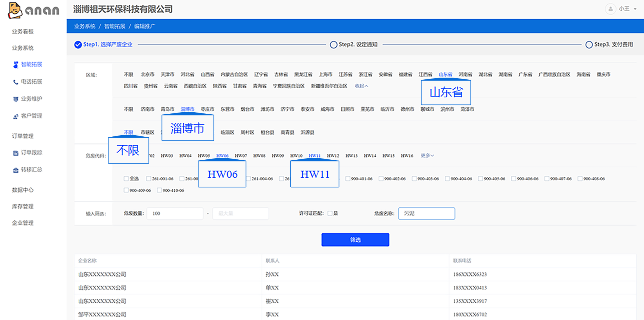The image size is (644, 320).
Task: Select 济南市 in the city filter
Action: (147, 109)
